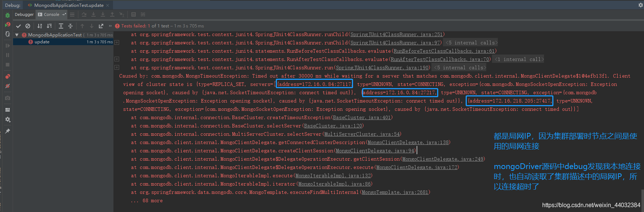Open the RunBeforeTestClassCallbacks.java:61 link
The image size is (644, 212).
coord(444,51)
